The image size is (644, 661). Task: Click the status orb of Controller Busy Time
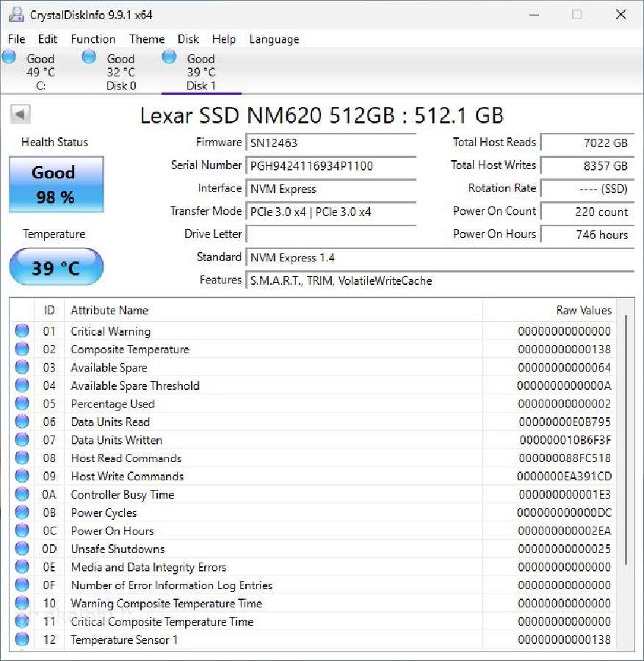[22, 494]
